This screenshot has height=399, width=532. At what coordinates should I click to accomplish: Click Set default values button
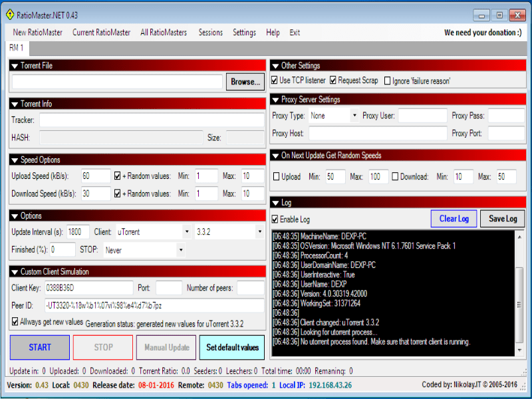pyautogui.click(x=232, y=347)
